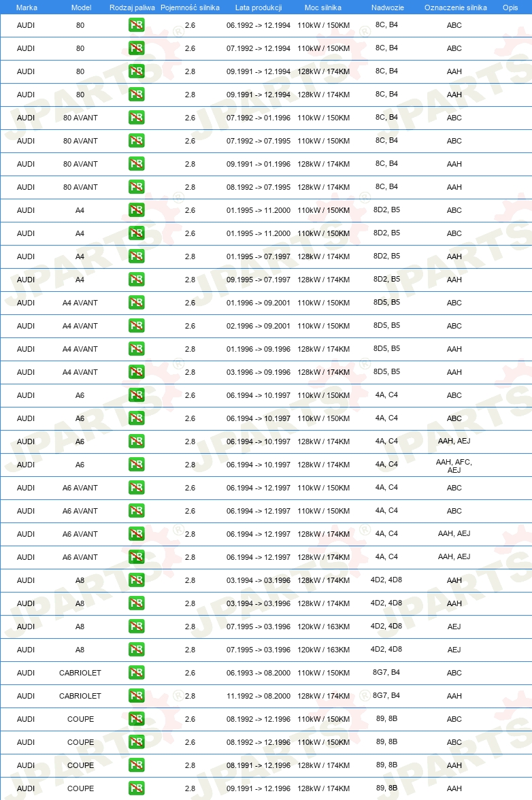Image resolution: width=532 pixels, height=800 pixels.
Task: Select the date cell 09.1991 -> 12.1996
Action: click(259, 788)
